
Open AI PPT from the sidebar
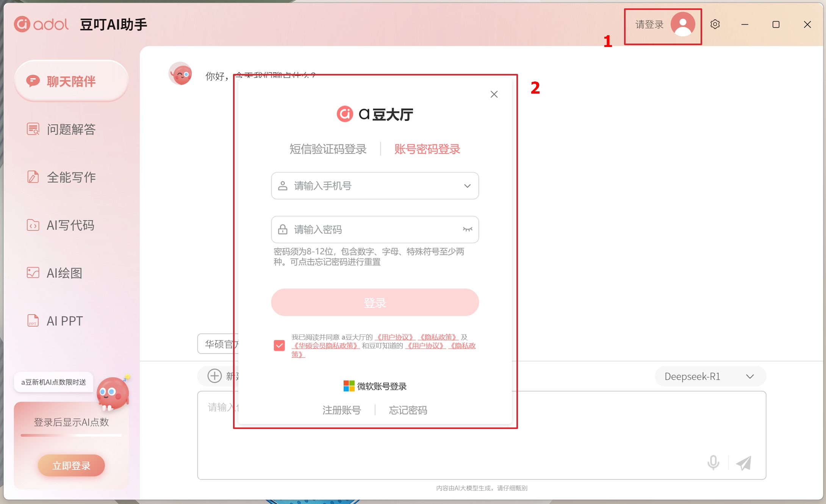click(x=64, y=321)
